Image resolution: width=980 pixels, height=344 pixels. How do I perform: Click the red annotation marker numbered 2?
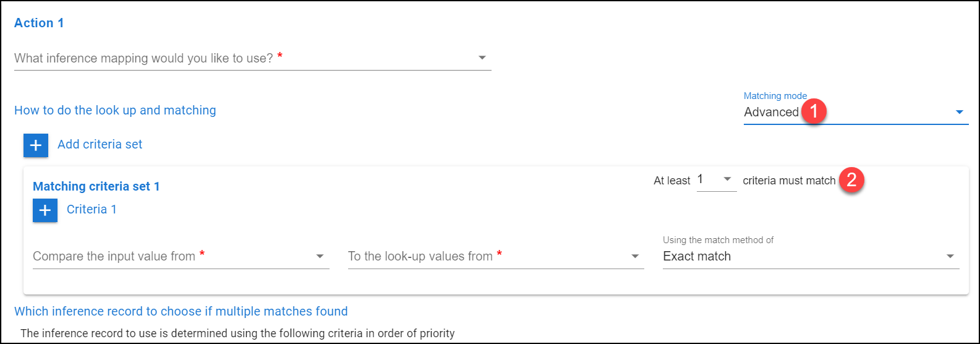pos(851,180)
